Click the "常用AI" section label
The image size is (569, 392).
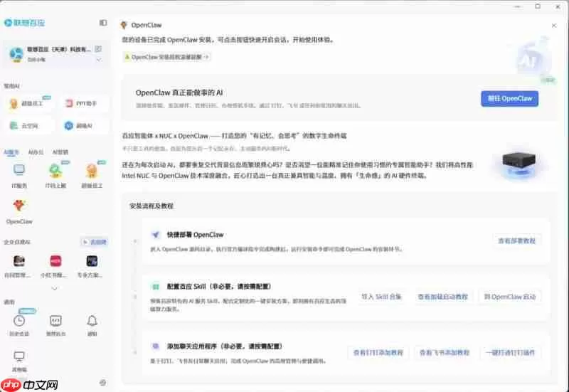coord(11,86)
